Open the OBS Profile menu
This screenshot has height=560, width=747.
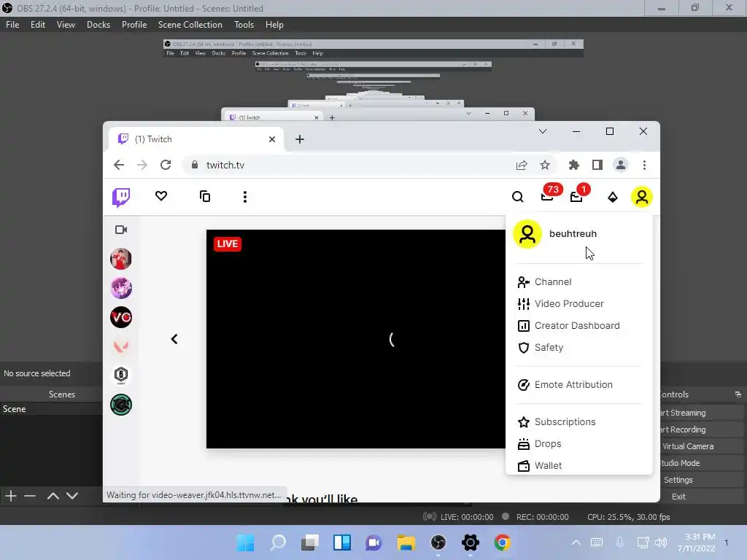(x=134, y=25)
